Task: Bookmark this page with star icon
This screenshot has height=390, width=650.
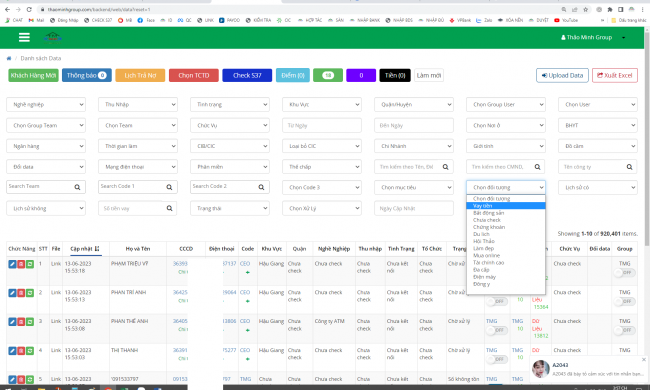Action: 585,9
